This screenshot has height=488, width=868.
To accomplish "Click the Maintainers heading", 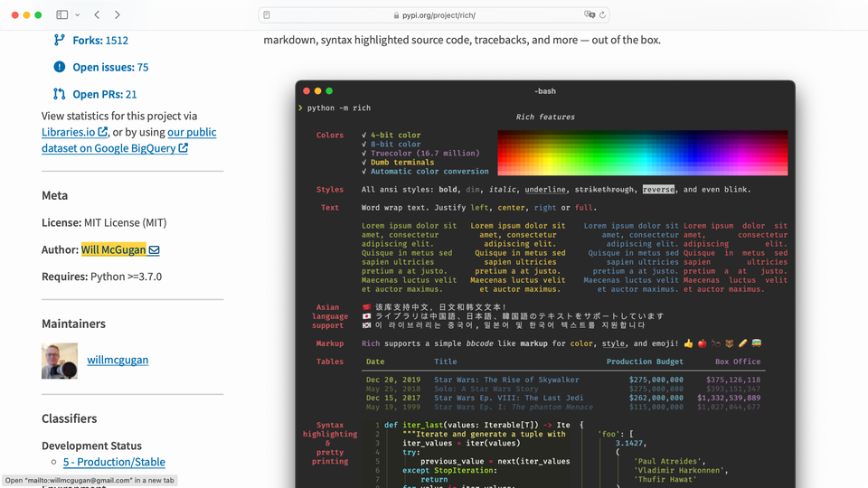I will click(73, 324).
